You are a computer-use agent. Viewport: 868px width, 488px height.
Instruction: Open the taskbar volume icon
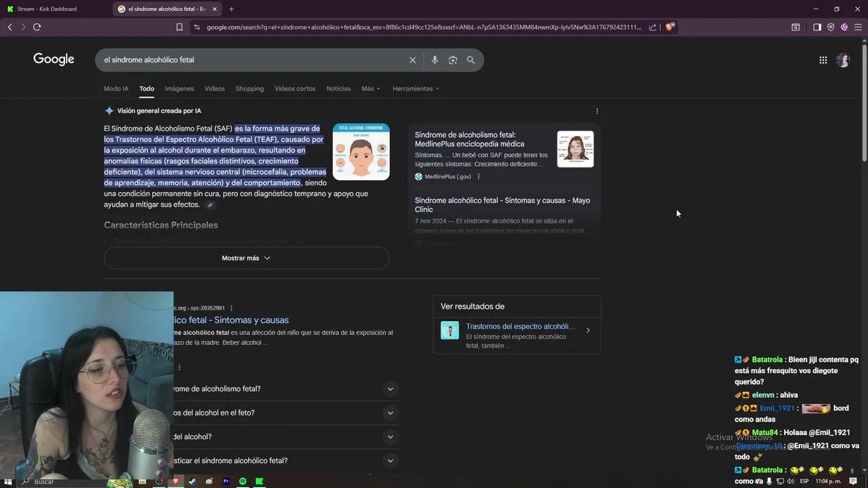(790, 481)
